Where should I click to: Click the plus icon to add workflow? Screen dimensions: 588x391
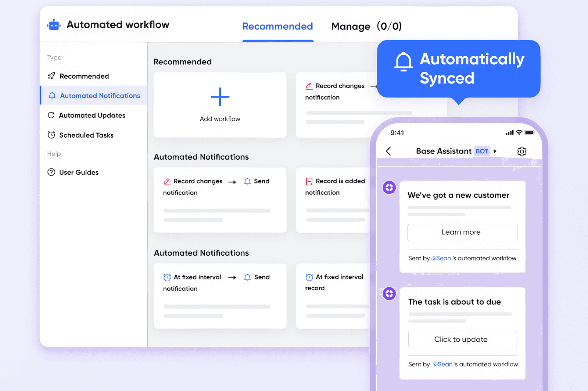220,97
